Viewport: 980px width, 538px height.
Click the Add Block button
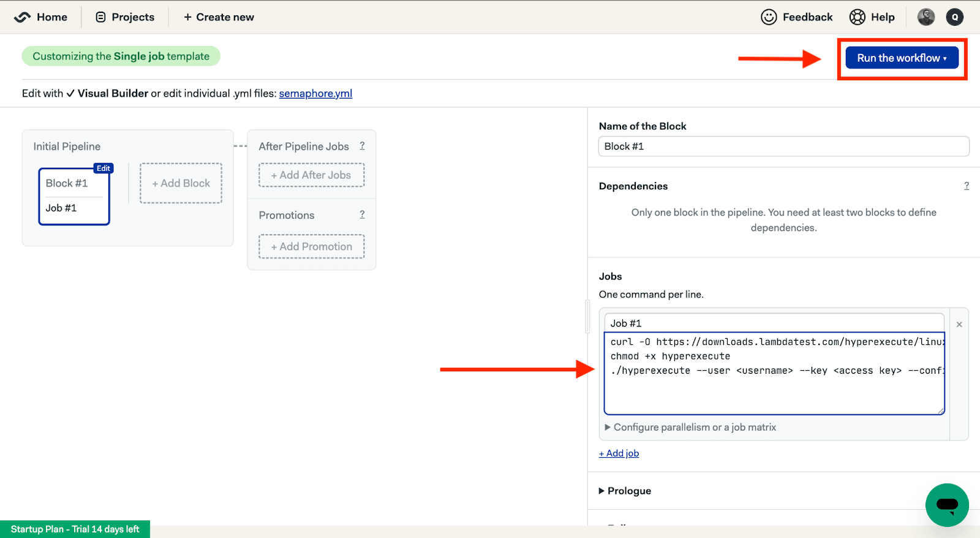181,183
